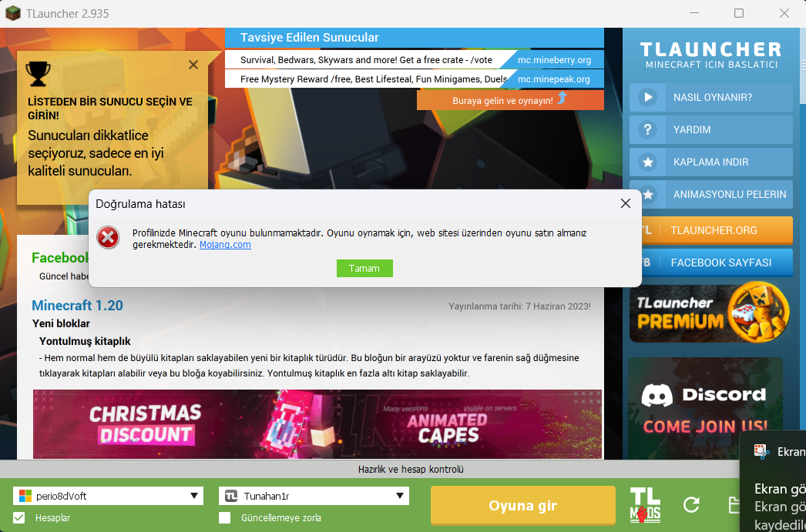This screenshot has height=532, width=806.
Task: Click the trophy icon in the yellow tip
Action: pyautogui.click(x=38, y=73)
